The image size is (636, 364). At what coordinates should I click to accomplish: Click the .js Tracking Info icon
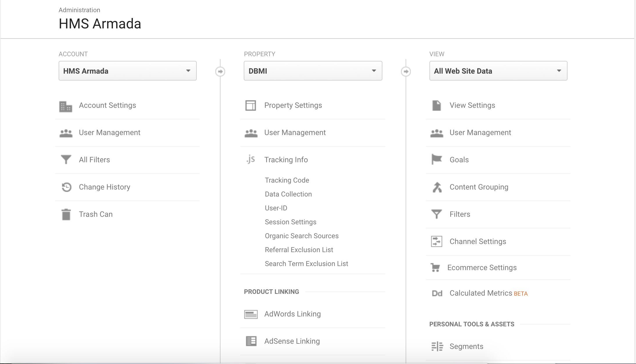pos(251,159)
